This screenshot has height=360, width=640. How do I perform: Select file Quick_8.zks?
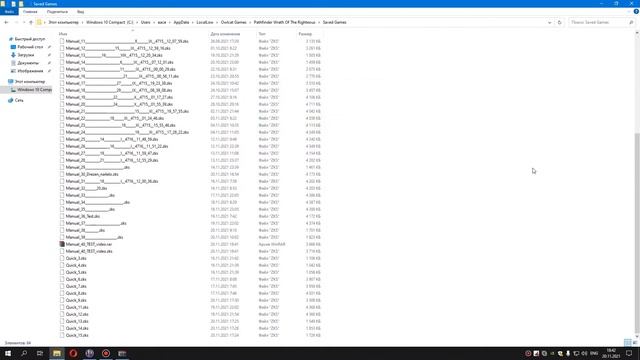coord(76,293)
